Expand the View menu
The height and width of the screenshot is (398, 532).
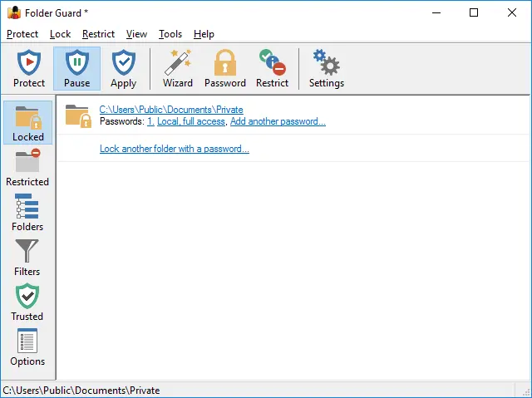click(x=136, y=34)
